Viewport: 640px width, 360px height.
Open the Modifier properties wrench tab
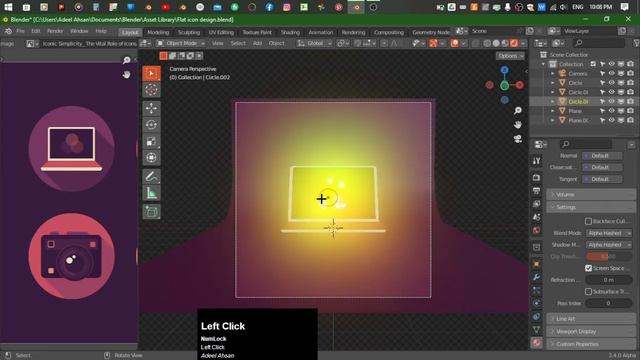(536, 277)
